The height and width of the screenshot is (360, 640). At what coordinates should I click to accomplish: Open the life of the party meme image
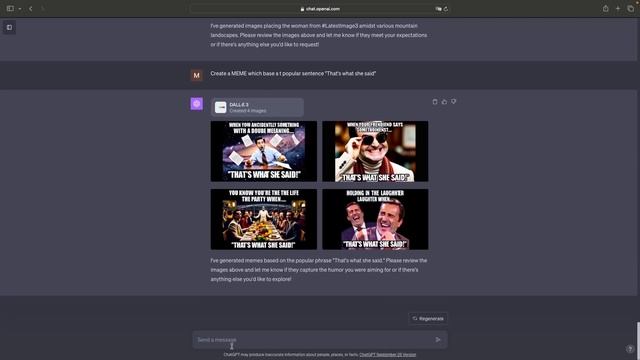[264, 219]
